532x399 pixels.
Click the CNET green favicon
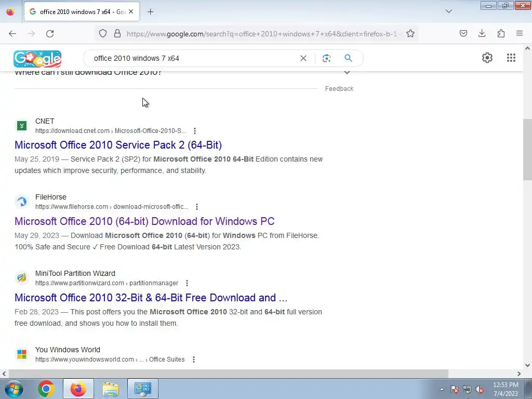point(22,126)
